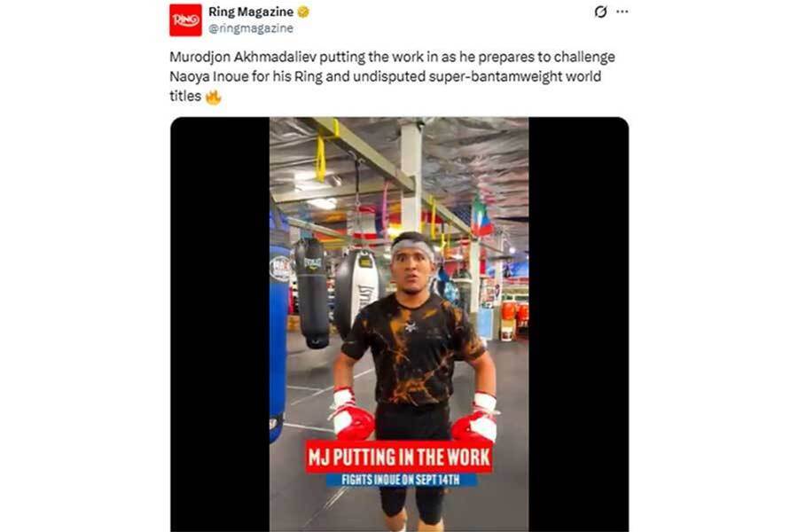Play the boxer training video

click(399, 325)
